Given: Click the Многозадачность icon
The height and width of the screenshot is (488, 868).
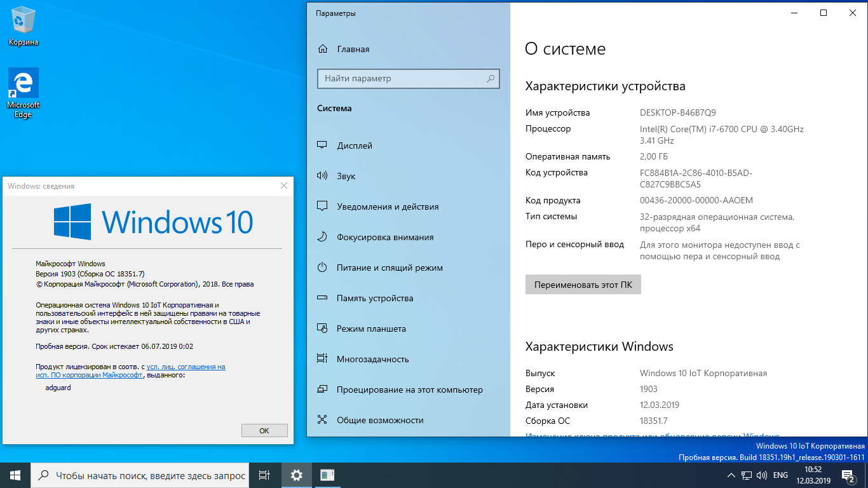Looking at the screenshot, I should (322, 359).
